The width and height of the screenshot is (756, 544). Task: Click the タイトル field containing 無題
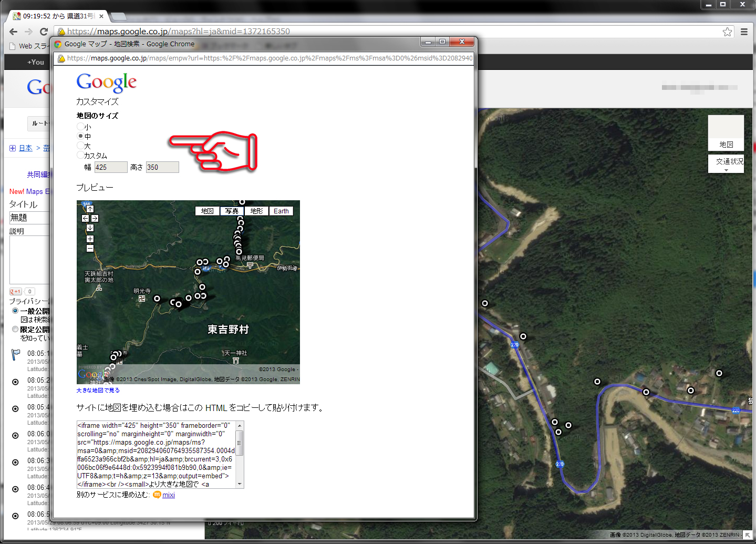[30, 218]
